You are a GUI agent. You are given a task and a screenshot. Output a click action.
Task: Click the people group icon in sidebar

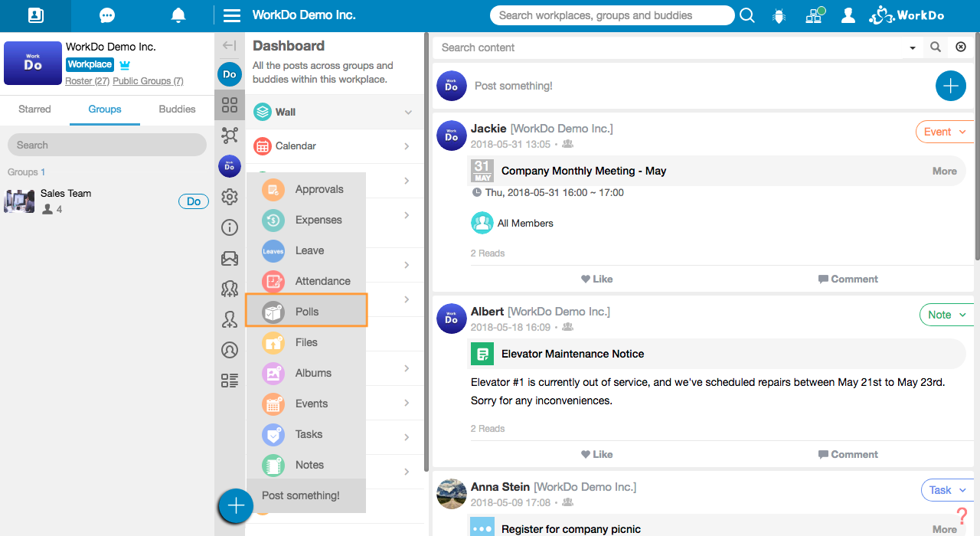pyautogui.click(x=230, y=289)
